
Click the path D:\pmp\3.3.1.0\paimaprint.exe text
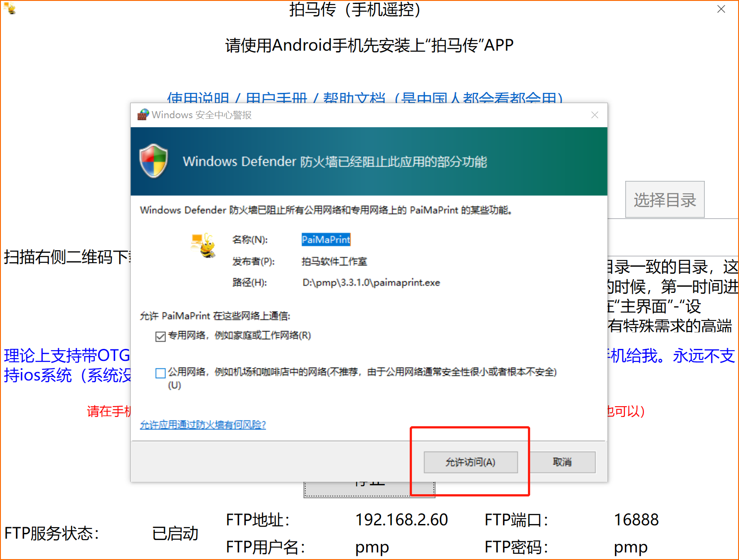(371, 283)
